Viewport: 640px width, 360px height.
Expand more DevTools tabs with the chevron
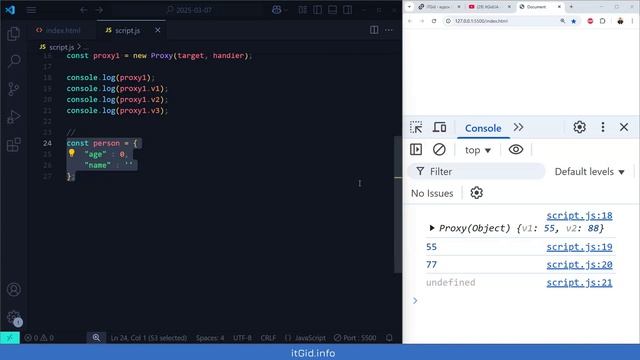[518, 127]
